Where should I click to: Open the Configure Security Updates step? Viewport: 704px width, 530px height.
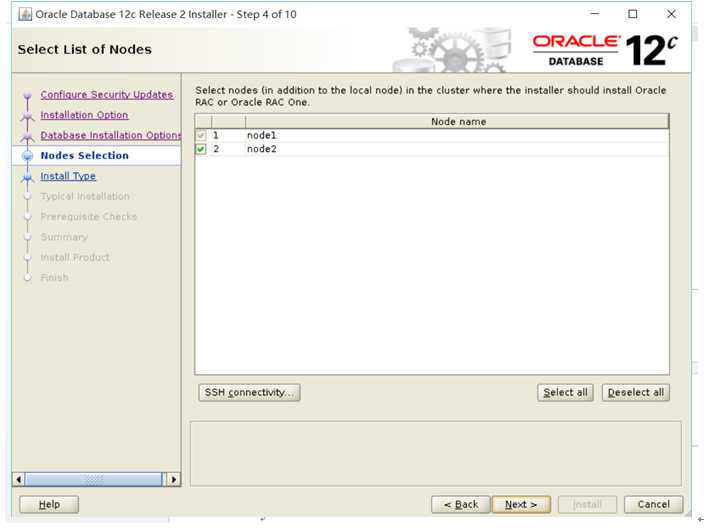[107, 95]
